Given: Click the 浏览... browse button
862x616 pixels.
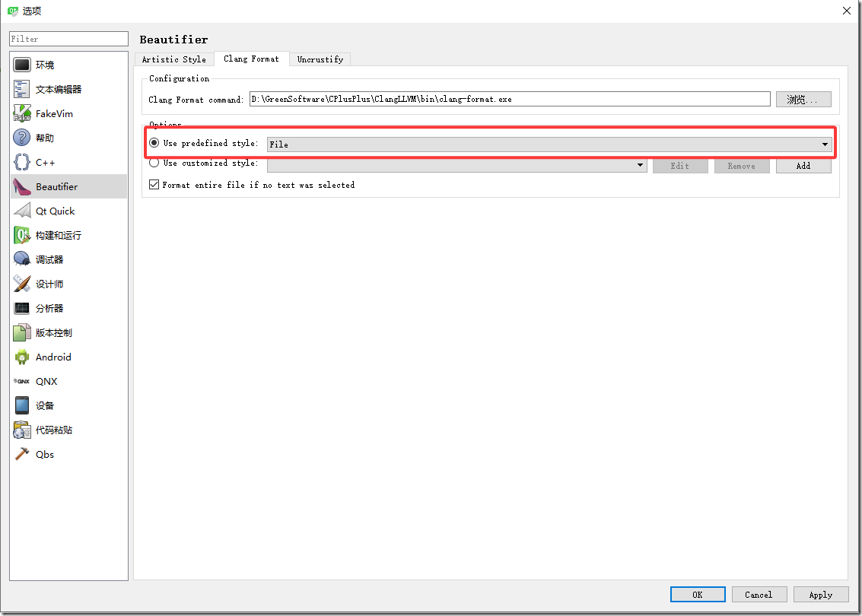Looking at the screenshot, I should (803, 100).
